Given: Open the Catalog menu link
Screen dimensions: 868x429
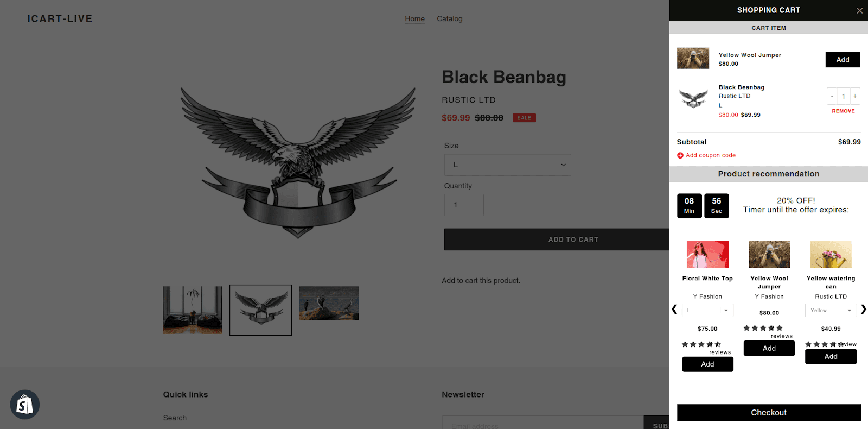Looking at the screenshot, I should point(450,19).
